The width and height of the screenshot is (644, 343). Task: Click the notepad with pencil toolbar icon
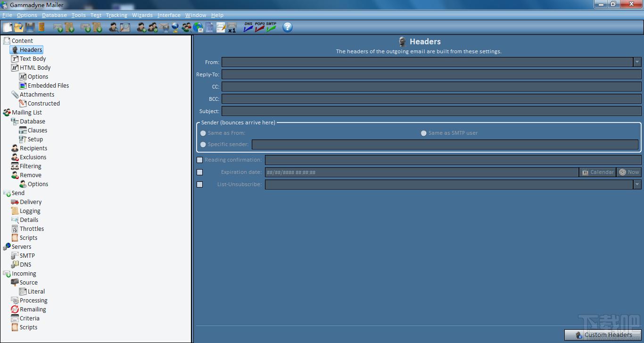[x=221, y=27]
